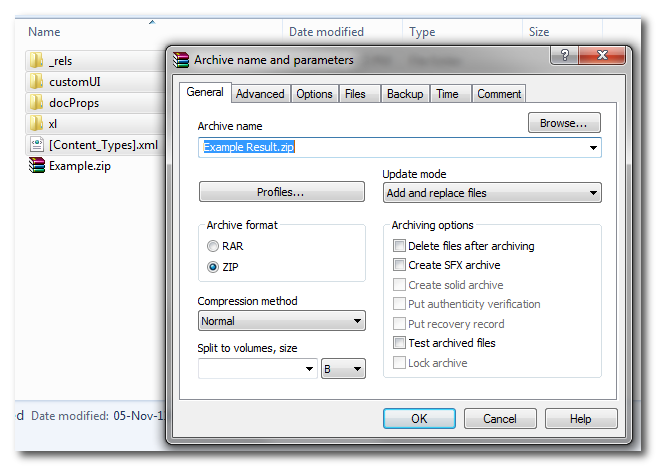This screenshot has width=656, height=466.
Task: Select the [Content_Types].xml file icon
Action: pos(36,145)
